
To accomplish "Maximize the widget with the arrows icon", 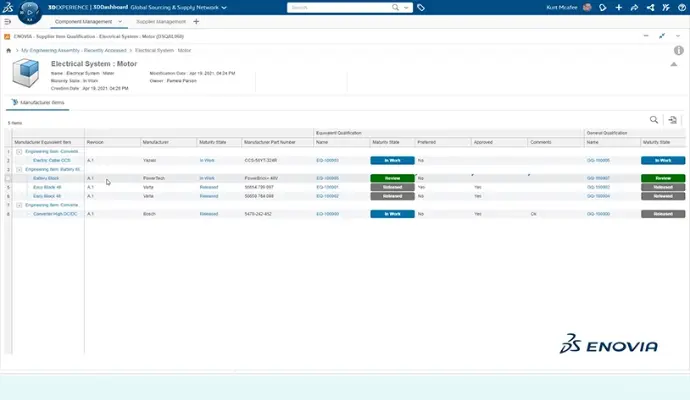I will [x=662, y=36].
